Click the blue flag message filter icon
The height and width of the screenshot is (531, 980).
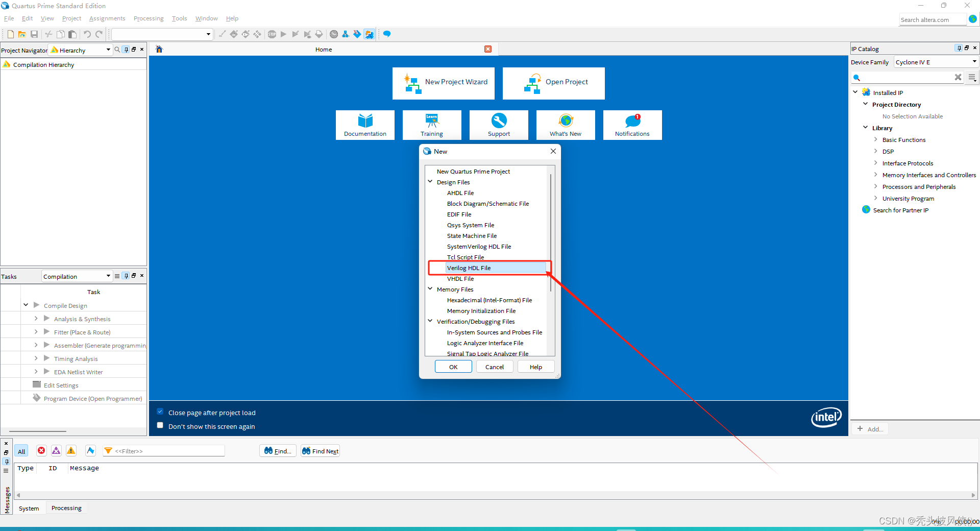pos(90,450)
